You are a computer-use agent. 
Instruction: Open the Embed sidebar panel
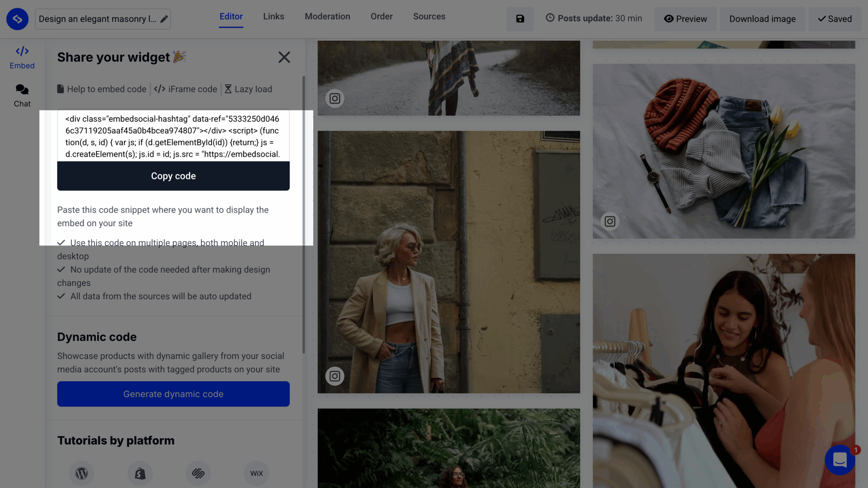click(22, 57)
